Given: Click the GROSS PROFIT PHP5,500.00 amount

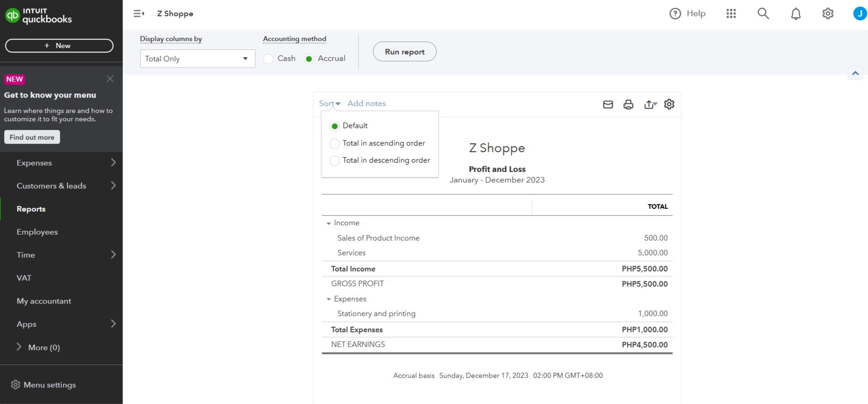Looking at the screenshot, I should 644,284.
